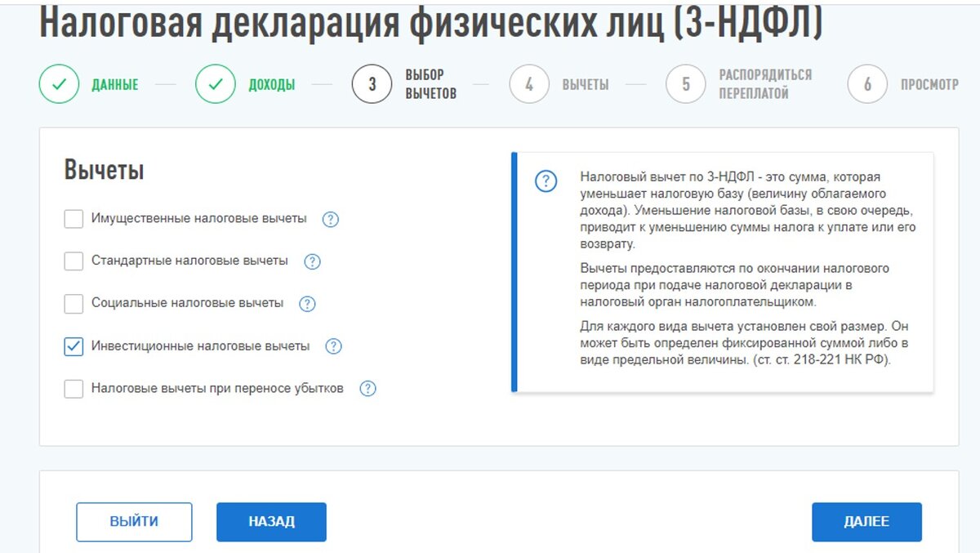
Task: Open the Вычеты step label
Action: coord(586,85)
